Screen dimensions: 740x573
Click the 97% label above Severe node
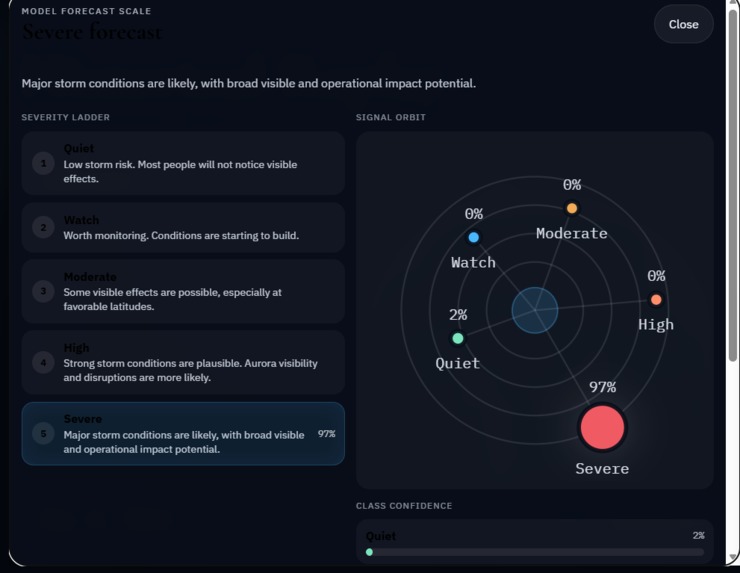click(602, 387)
